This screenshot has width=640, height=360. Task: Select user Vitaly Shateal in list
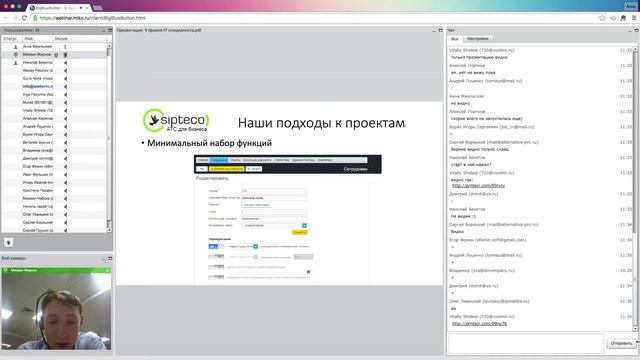[x=55, y=111]
